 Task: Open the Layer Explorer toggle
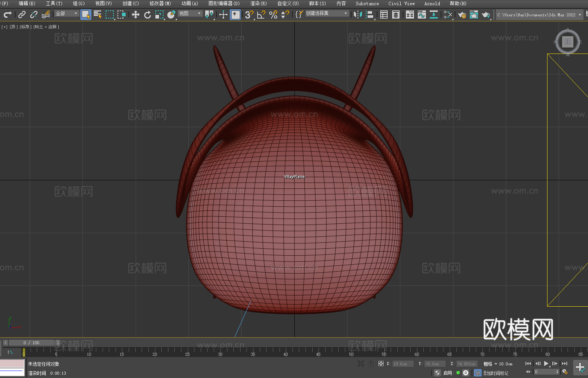(x=396, y=15)
